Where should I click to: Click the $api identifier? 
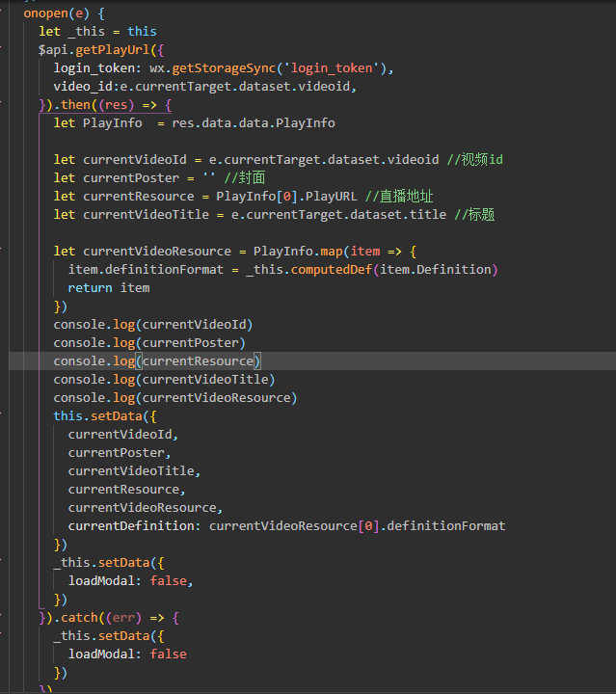click(53, 49)
